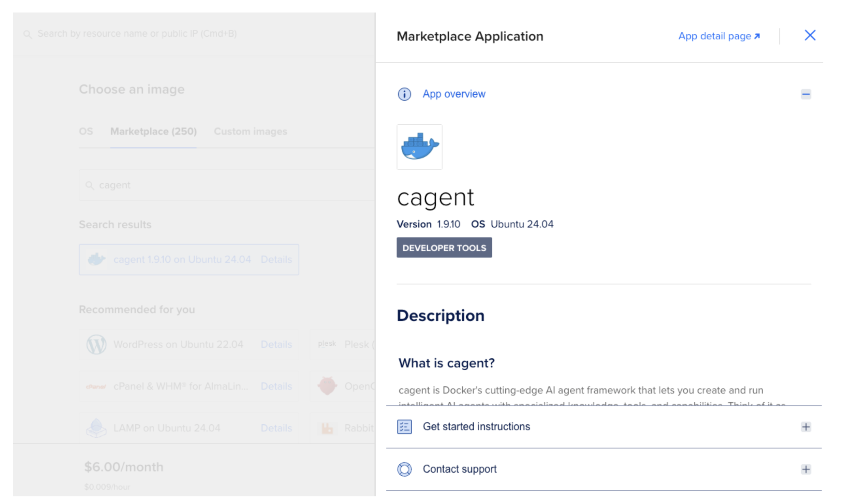Image resolution: width=854 pixels, height=504 pixels.
Task: Click the WordPress logo in recommendations
Action: 96,344
